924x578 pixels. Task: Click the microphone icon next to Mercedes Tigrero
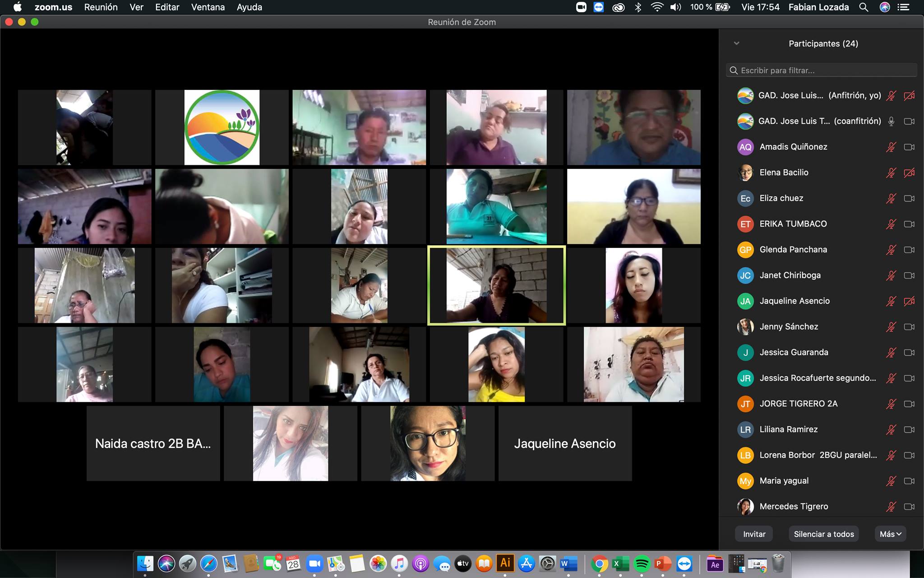coord(891,507)
